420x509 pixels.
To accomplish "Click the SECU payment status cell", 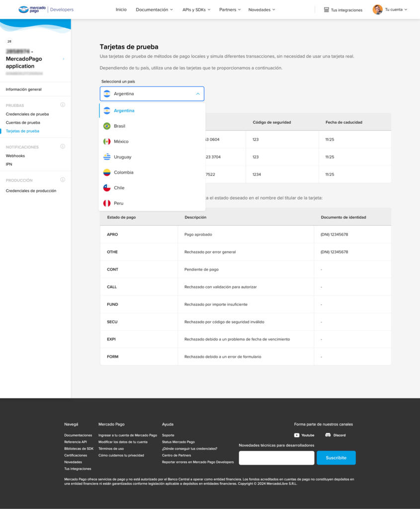I will click(x=139, y=322).
